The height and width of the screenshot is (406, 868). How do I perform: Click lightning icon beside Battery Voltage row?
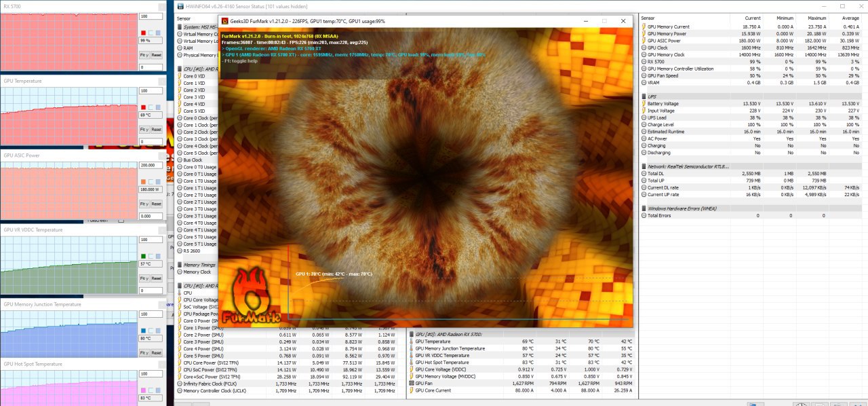(x=644, y=104)
